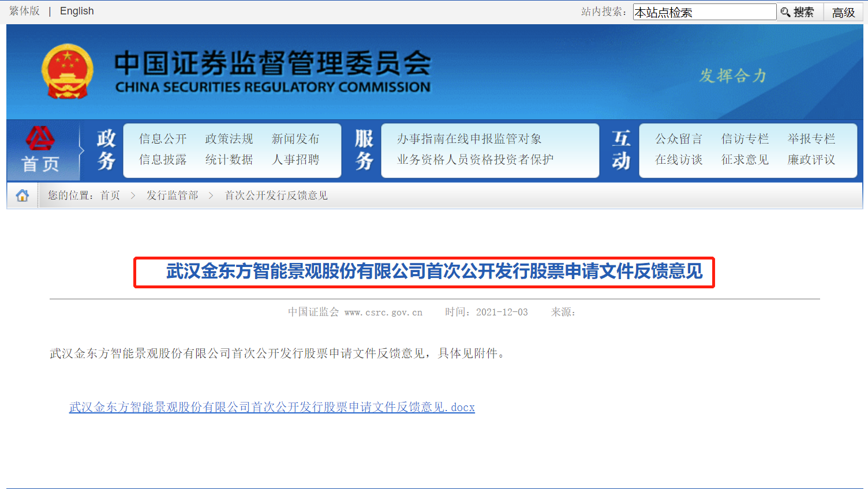
Task: Click the magnifier 搜索 search button
Action: [798, 12]
